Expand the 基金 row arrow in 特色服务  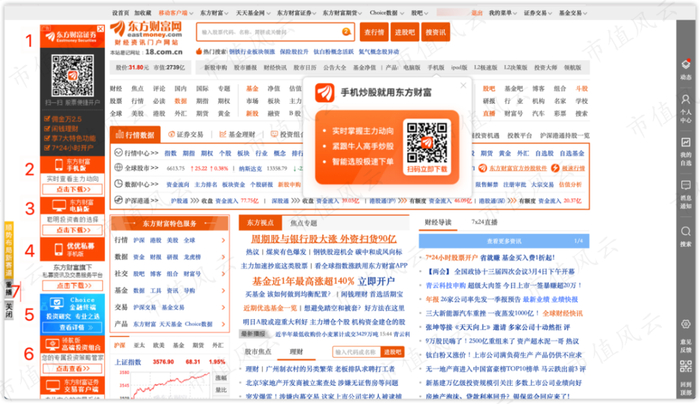[x=223, y=291]
